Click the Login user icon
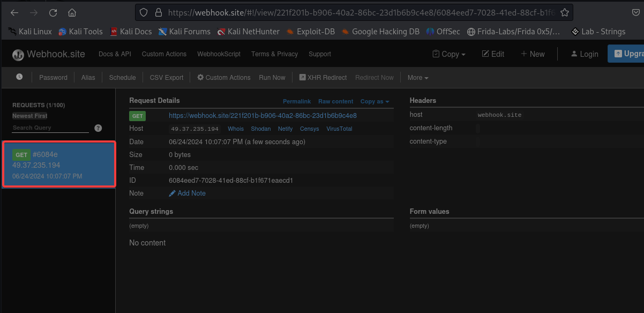 click(x=575, y=54)
